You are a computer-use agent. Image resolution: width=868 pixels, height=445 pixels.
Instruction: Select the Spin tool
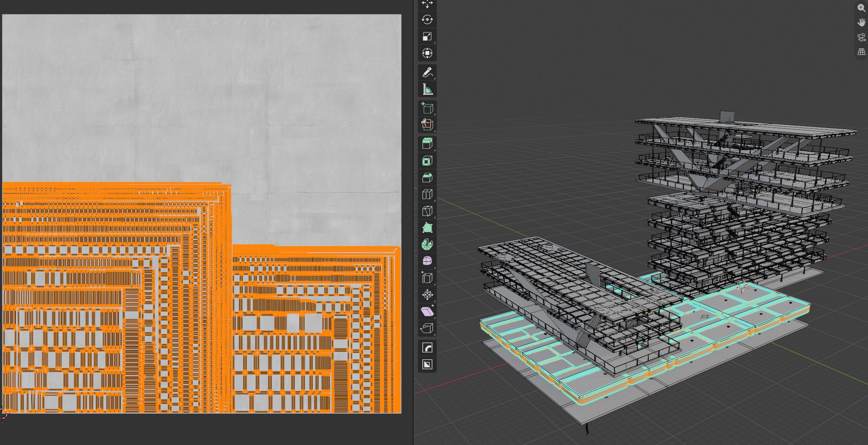tap(427, 244)
